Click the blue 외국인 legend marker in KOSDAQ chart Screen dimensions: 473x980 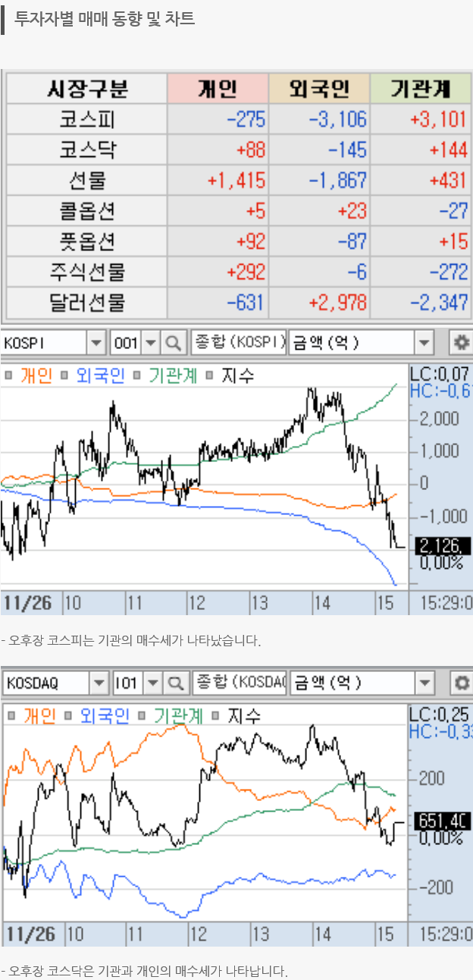pyautogui.click(x=70, y=715)
